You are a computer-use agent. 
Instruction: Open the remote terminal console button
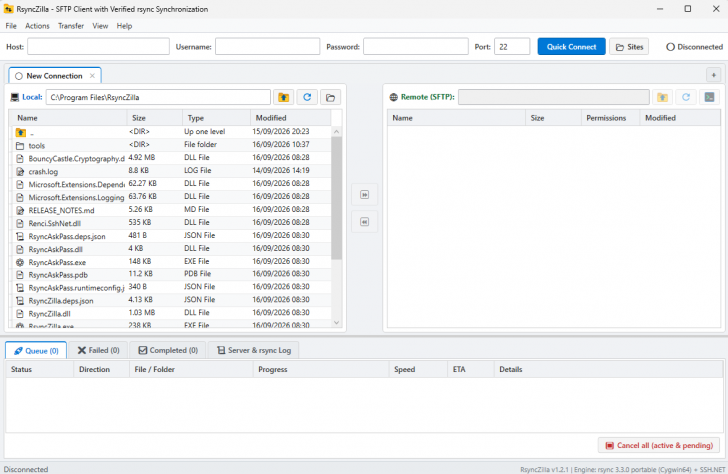click(709, 97)
